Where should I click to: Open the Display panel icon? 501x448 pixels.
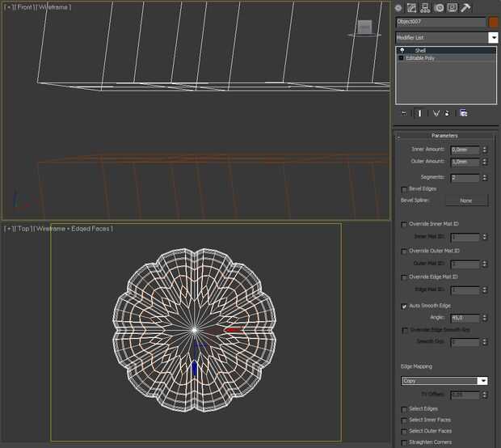pyautogui.click(x=451, y=7)
